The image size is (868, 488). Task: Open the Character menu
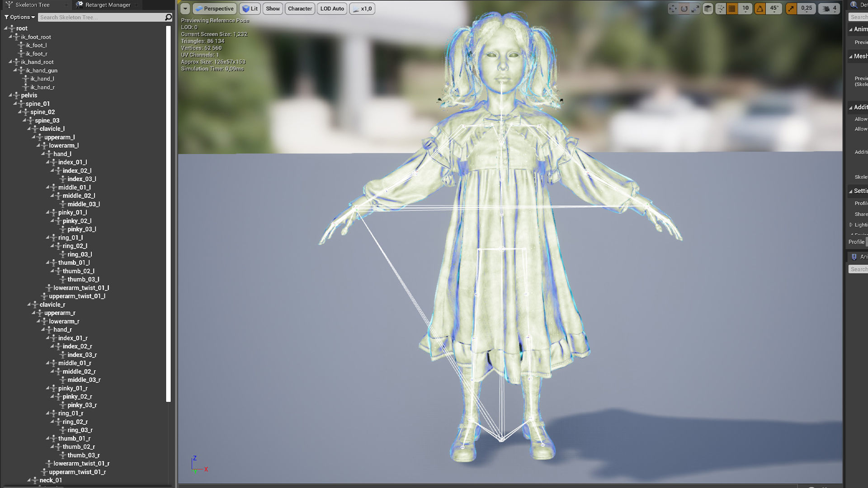point(300,9)
